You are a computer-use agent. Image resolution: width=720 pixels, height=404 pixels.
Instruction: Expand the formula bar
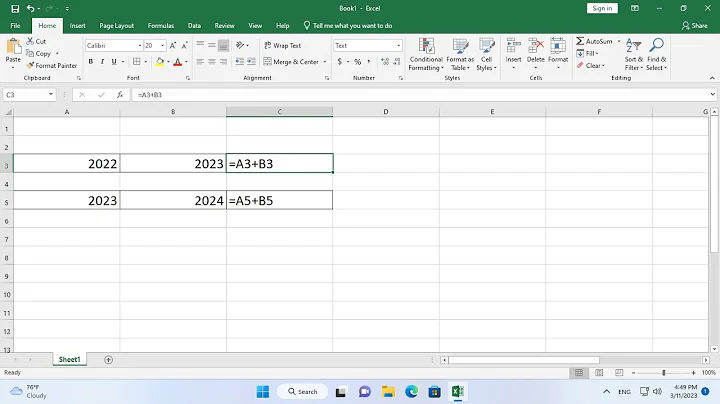(x=712, y=95)
